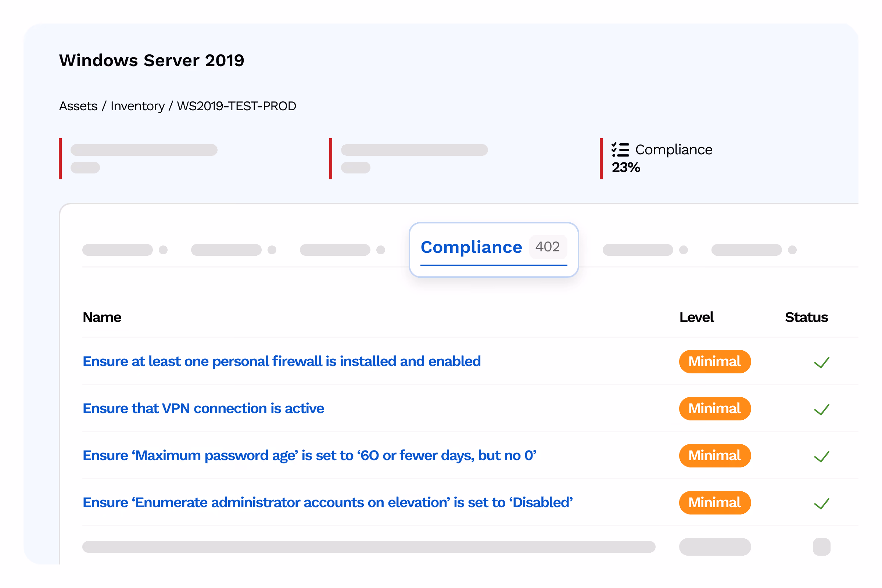Click the checkmark status for VPN connection row
This screenshot has width=882, height=588.
pyautogui.click(x=822, y=409)
